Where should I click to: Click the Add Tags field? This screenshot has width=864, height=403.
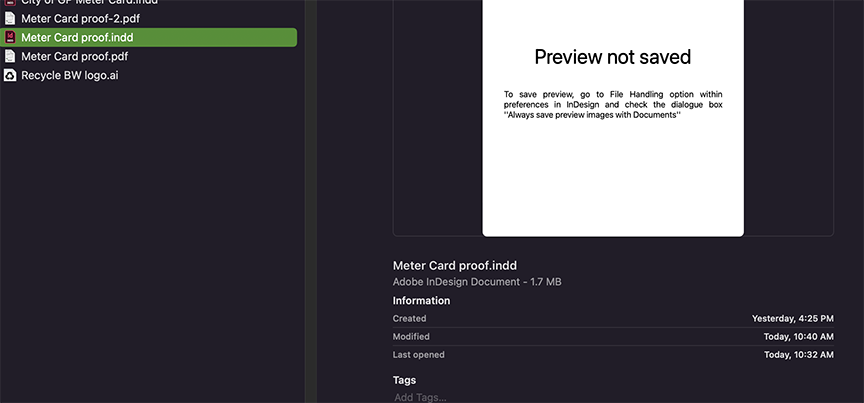(x=420, y=397)
